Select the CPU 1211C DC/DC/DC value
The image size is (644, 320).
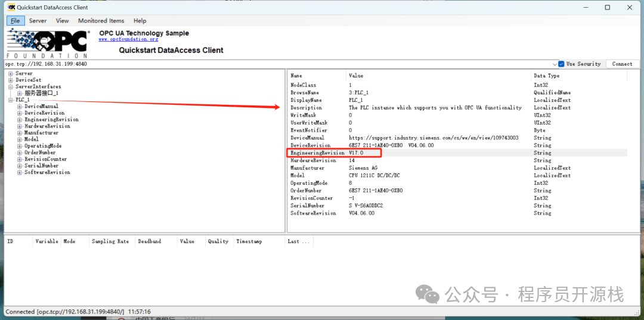point(373,175)
